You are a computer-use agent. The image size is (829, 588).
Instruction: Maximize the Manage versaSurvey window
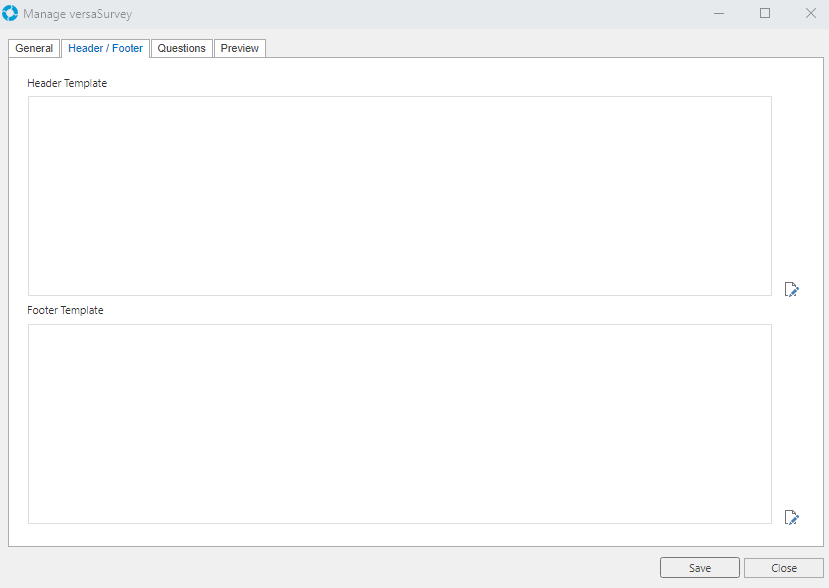pyautogui.click(x=765, y=14)
